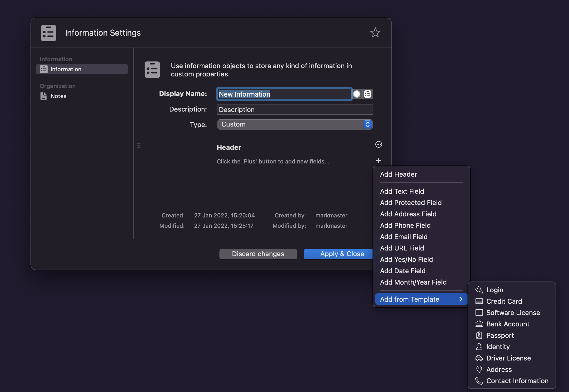Click the icon picker next to Display Name
This screenshot has width=569, height=392.
tap(368, 94)
